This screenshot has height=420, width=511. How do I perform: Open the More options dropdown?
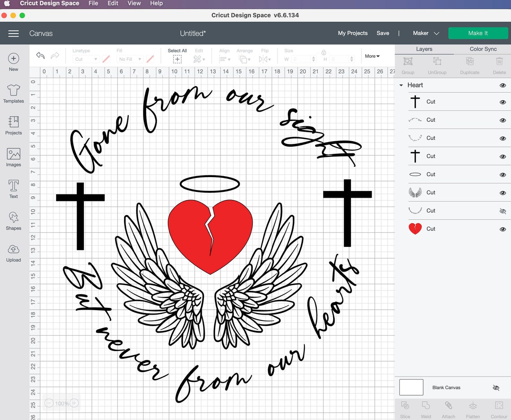coord(372,56)
